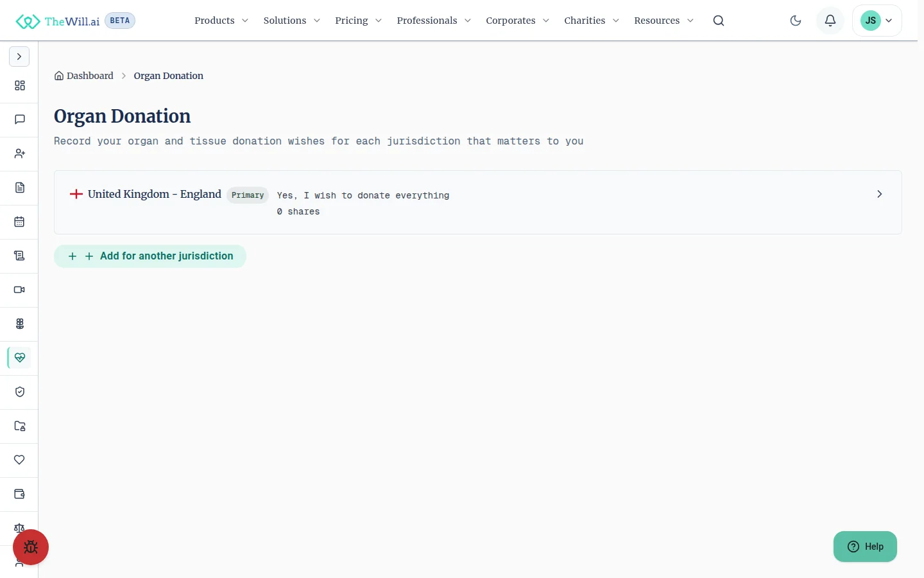Open the Solutions menu
Viewport: 924px width, 578px height.
[x=292, y=21]
